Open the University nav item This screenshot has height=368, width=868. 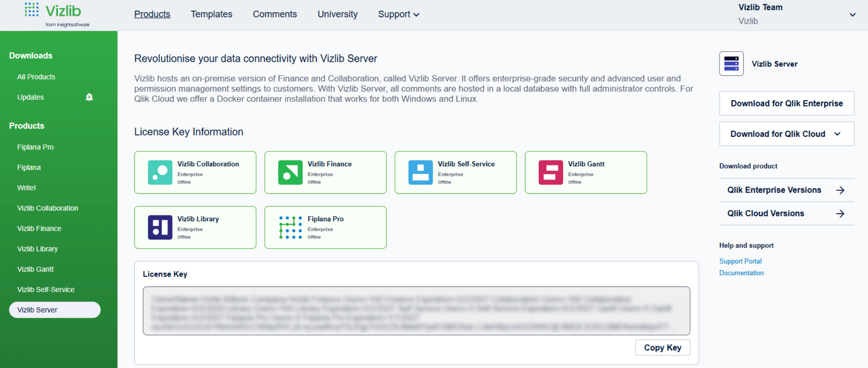point(338,14)
